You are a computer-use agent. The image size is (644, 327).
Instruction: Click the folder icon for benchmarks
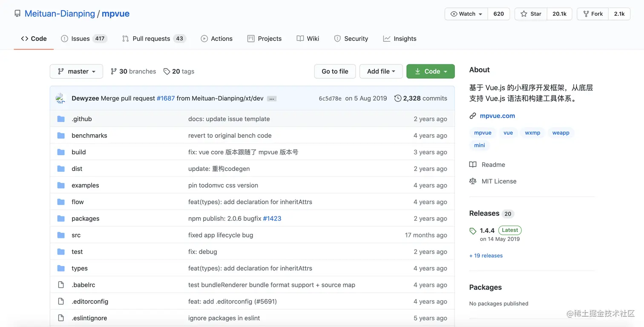pyautogui.click(x=61, y=136)
